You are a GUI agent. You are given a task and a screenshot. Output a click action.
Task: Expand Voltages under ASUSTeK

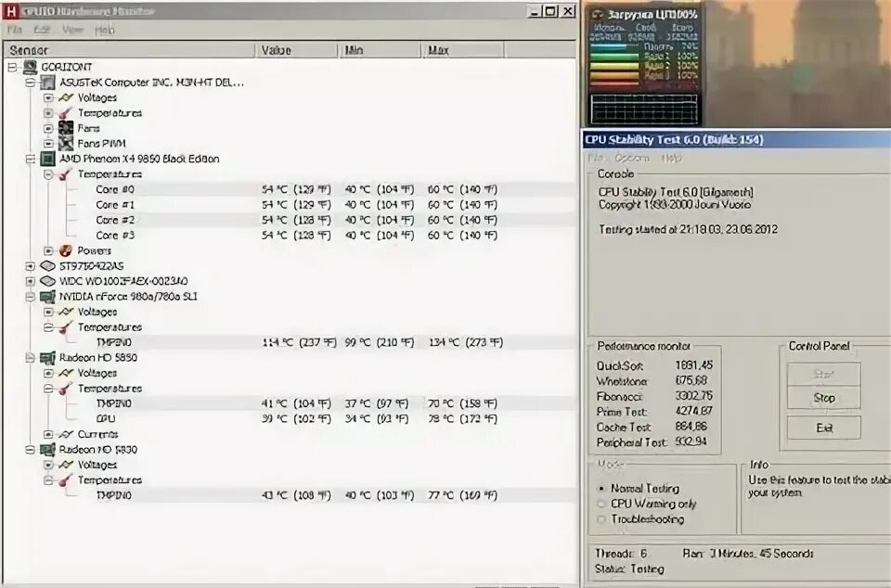click(48, 97)
